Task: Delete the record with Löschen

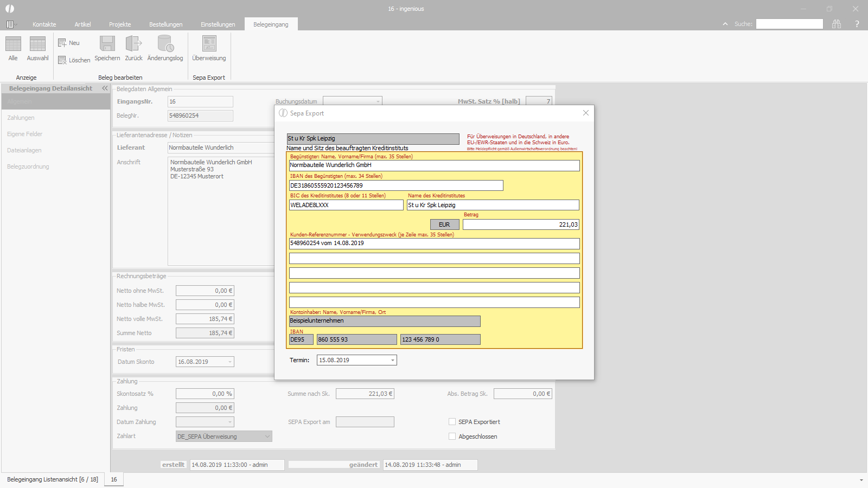Action: pos(74,60)
